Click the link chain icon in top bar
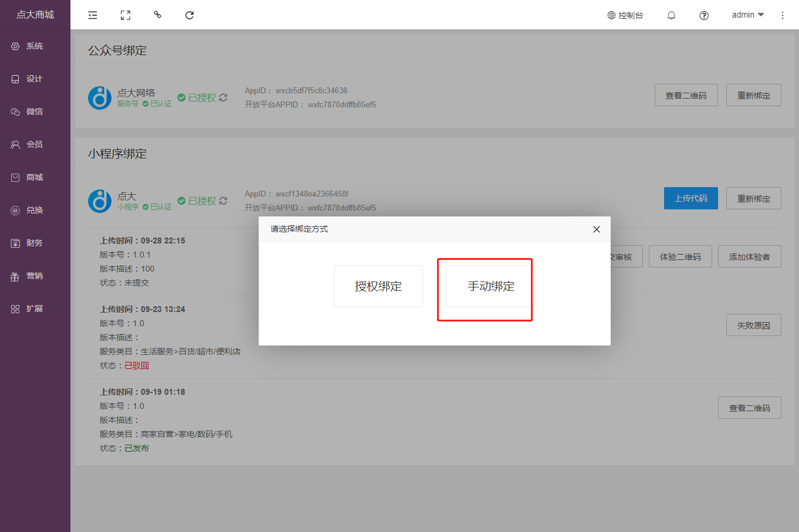The width and height of the screenshot is (799, 532). (157, 15)
